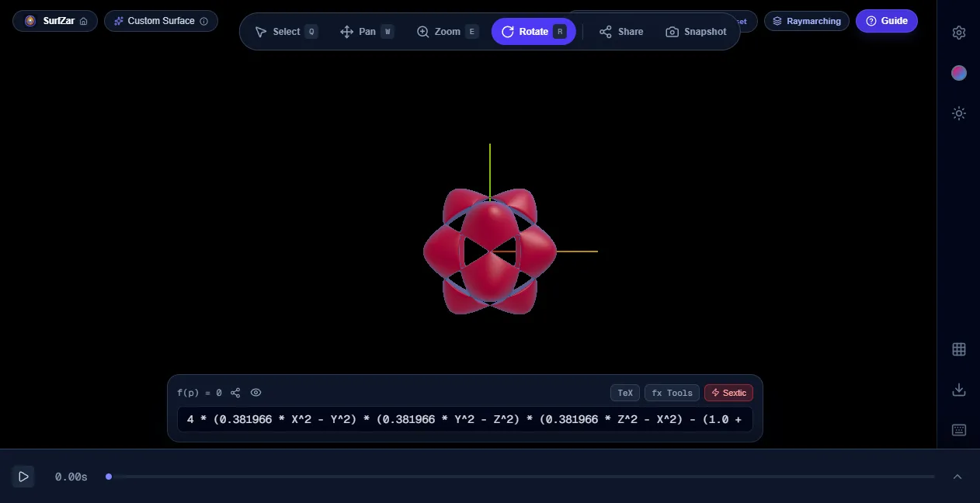
Task: Toggle equation visibility with the eye icon
Action: (256, 393)
